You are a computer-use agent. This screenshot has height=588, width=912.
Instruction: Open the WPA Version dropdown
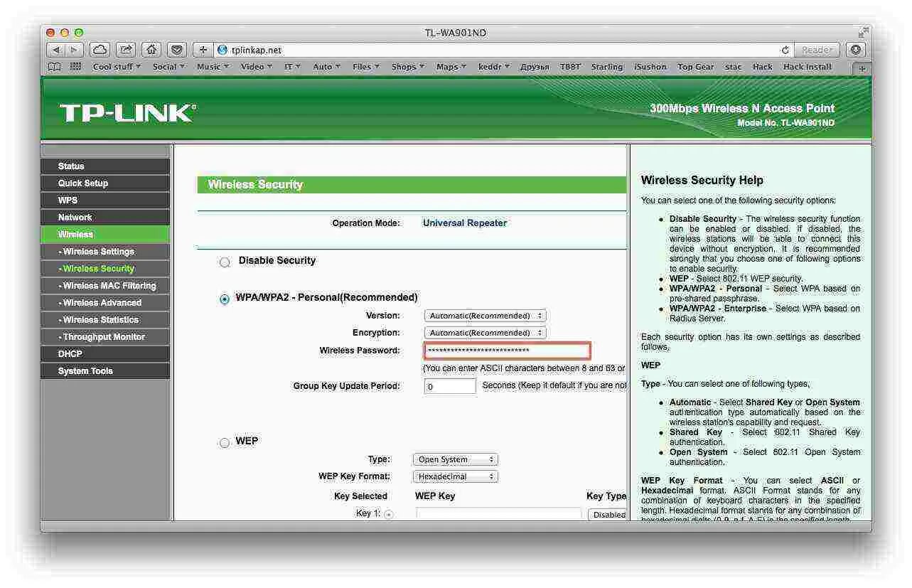[485, 316]
